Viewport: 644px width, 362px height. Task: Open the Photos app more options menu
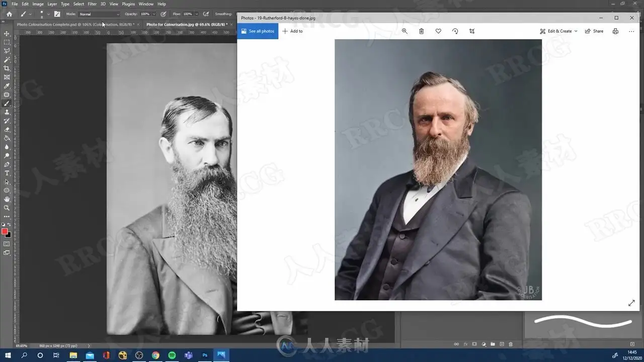coord(631,31)
